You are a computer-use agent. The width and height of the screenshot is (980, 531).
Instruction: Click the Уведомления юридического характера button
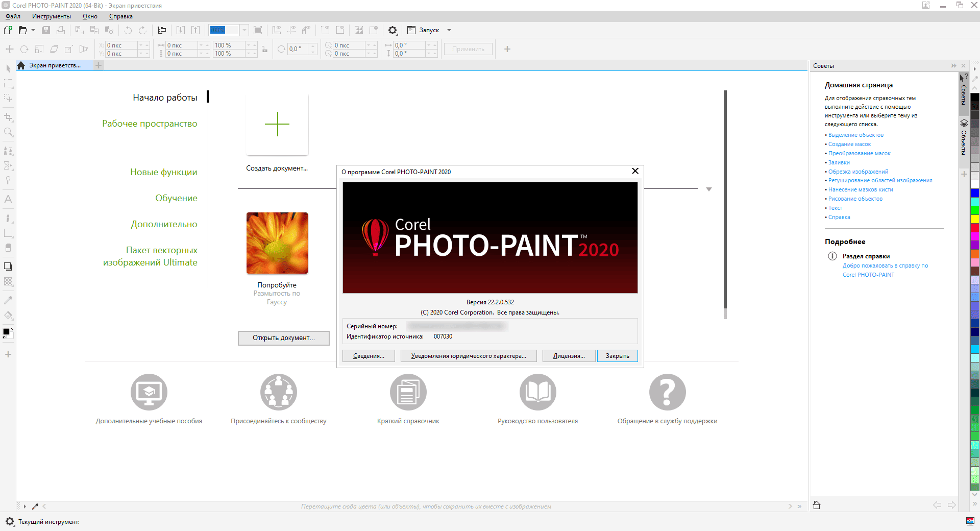pos(469,356)
